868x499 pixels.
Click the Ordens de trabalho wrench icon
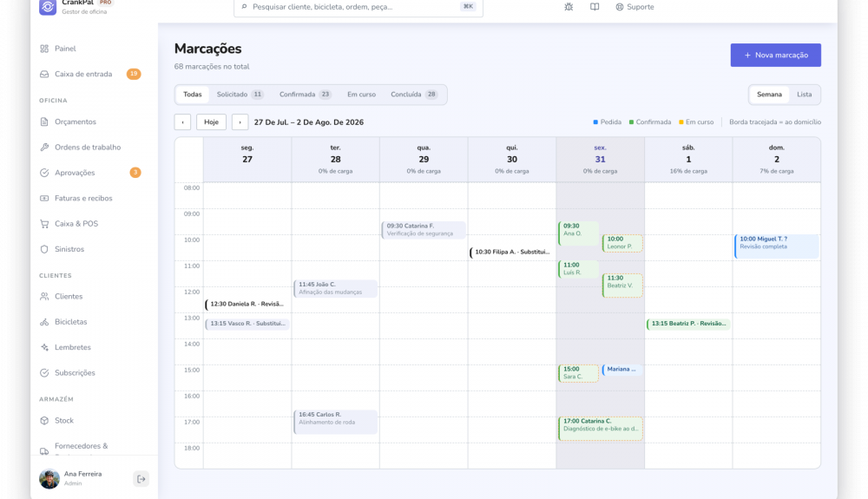coord(44,148)
